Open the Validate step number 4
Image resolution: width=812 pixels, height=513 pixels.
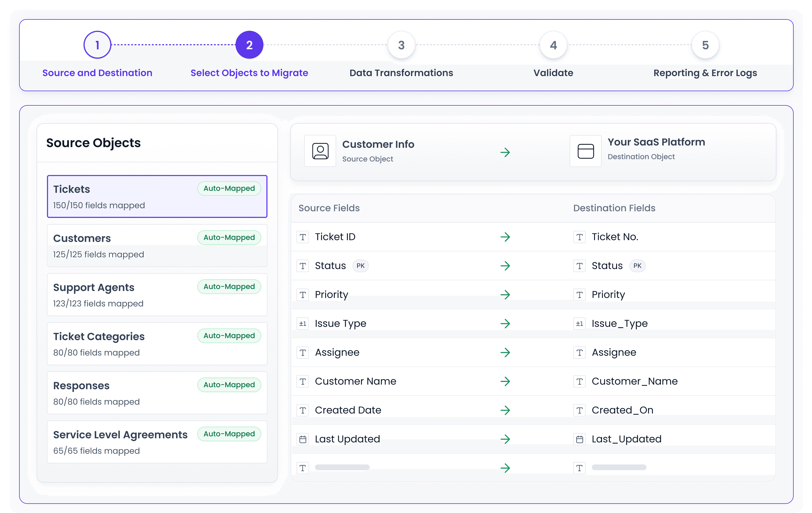click(x=553, y=45)
